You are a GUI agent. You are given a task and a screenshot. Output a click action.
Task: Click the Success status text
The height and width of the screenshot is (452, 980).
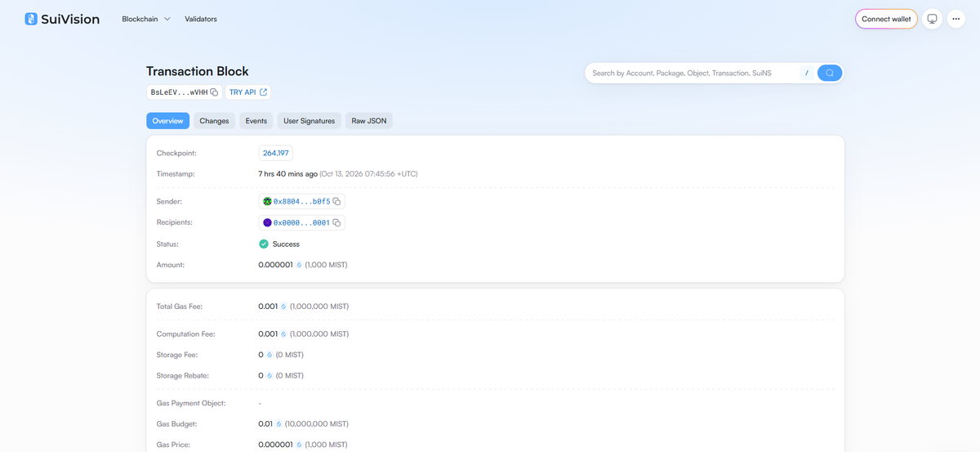point(286,244)
